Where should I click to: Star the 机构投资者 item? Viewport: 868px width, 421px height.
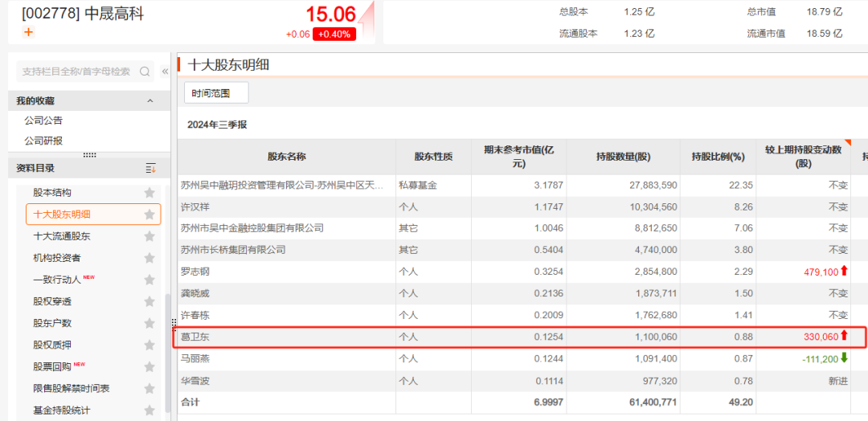tap(149, 258)
